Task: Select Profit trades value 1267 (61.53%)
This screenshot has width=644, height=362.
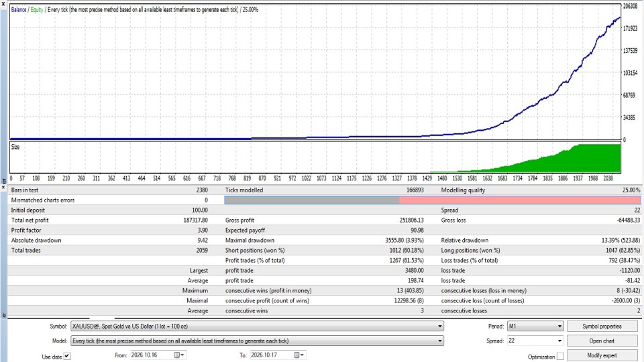Action: pos(407,261)
